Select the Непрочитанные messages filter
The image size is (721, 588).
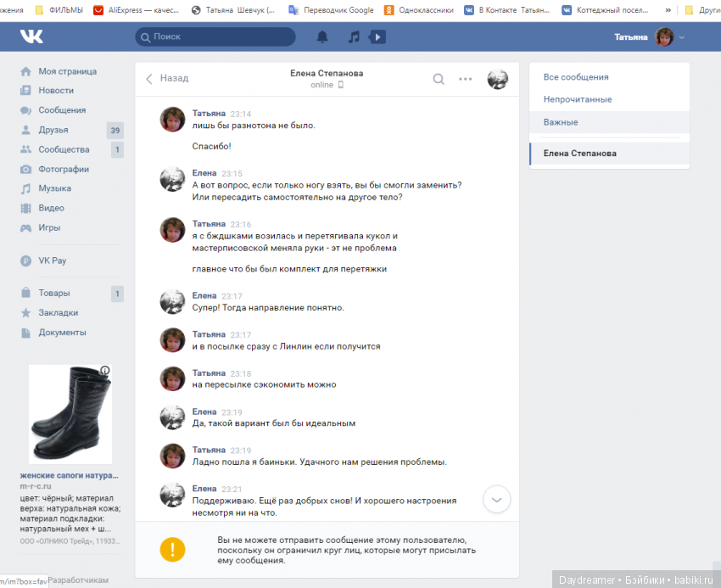(x=577, y=99)
